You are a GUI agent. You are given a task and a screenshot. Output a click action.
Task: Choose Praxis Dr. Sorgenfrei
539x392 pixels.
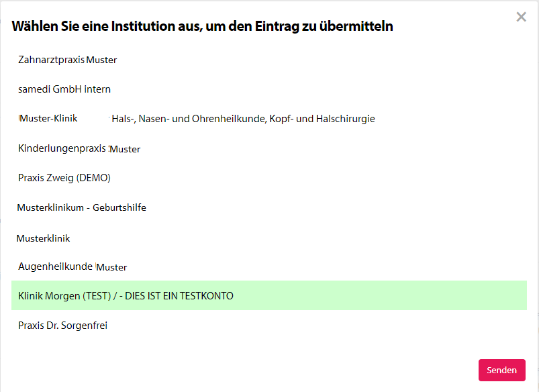coord(62,326)
